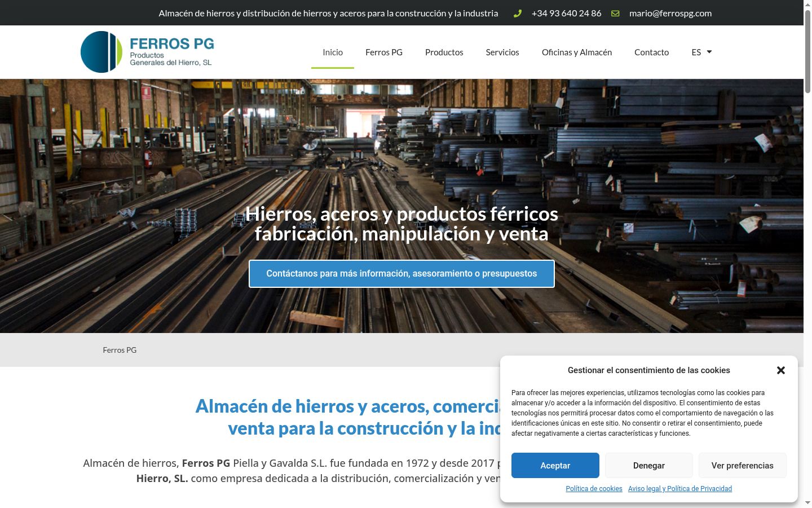This screenshot has width=812, height=508.
Task: Open Aviso legal y Política de Privacidad
Action: (680, 489)
